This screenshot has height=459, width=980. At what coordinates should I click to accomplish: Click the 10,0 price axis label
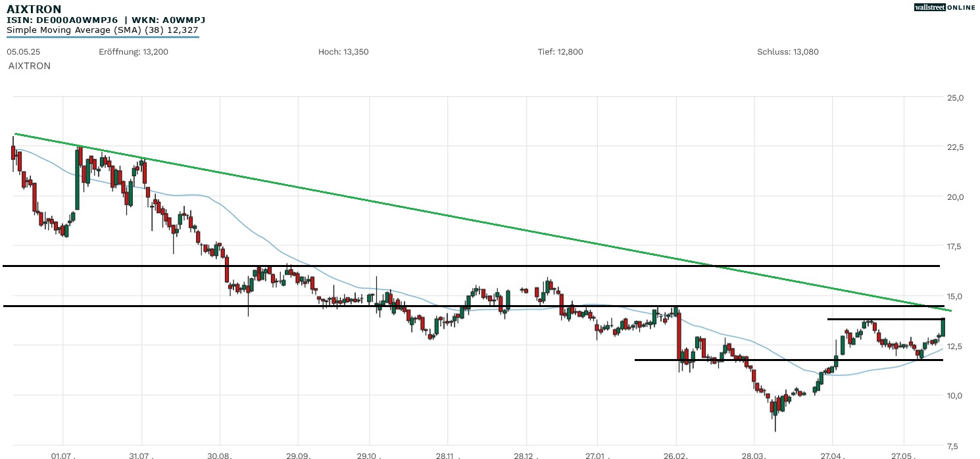click(954, 395)
